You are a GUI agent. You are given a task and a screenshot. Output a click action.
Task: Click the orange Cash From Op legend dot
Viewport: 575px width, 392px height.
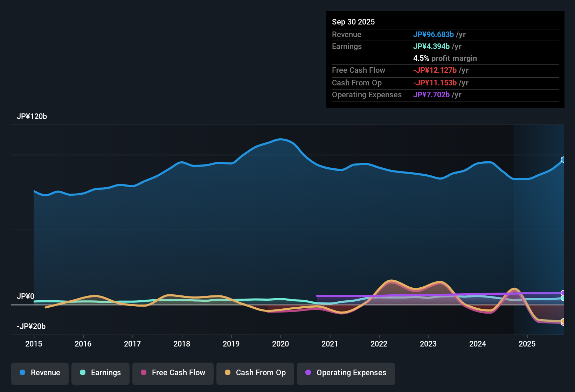click(227, 373)
